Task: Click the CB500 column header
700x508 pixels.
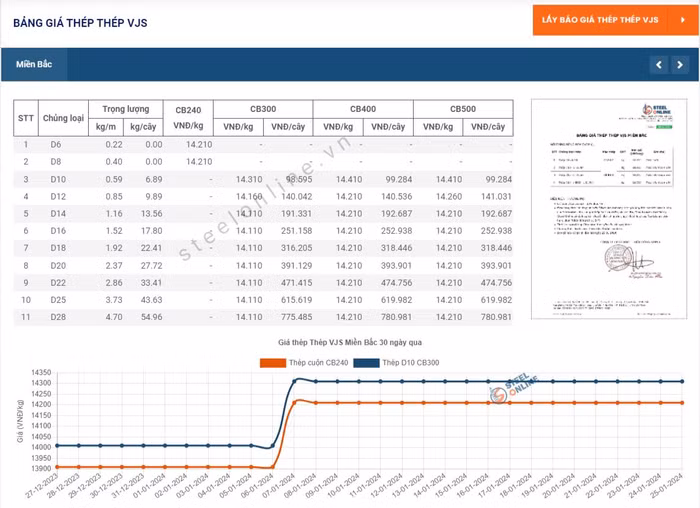Action: [x=462, y=109]
